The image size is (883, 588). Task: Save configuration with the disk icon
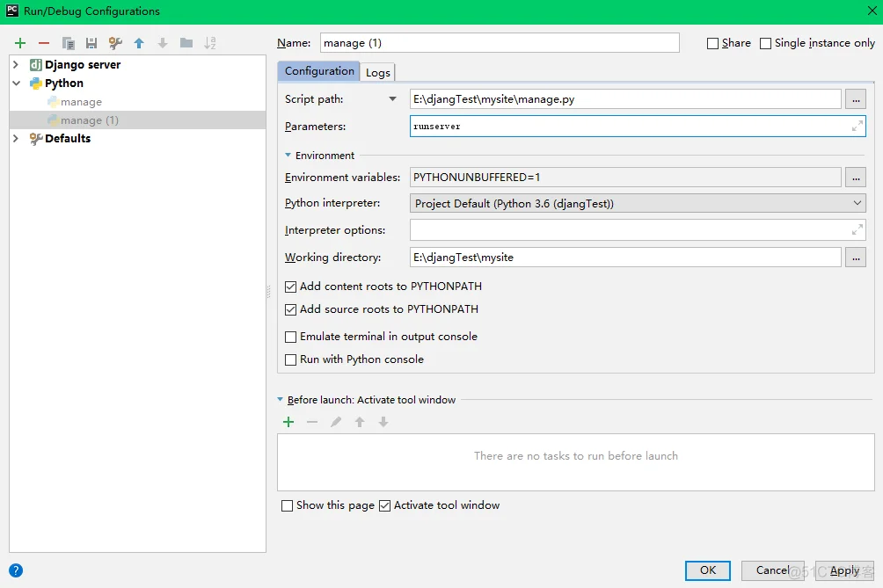91,43
